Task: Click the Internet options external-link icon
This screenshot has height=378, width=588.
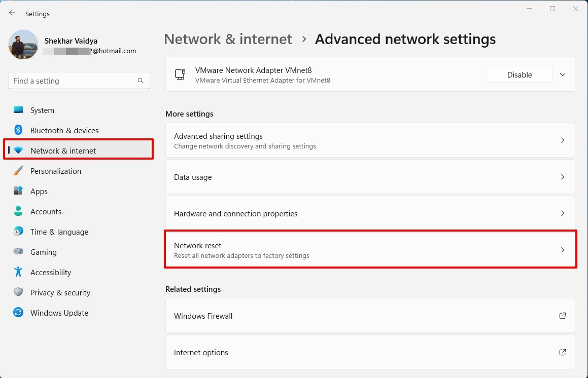Action: (x=563, y=352)
